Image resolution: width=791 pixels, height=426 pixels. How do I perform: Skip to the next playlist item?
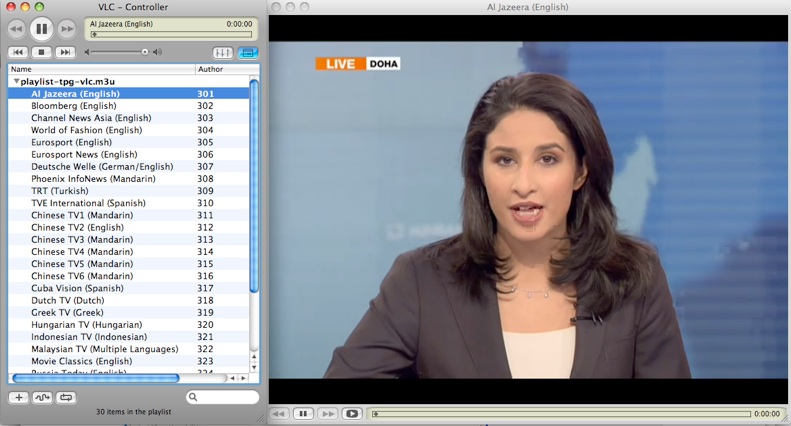click(x=65, y=52)
